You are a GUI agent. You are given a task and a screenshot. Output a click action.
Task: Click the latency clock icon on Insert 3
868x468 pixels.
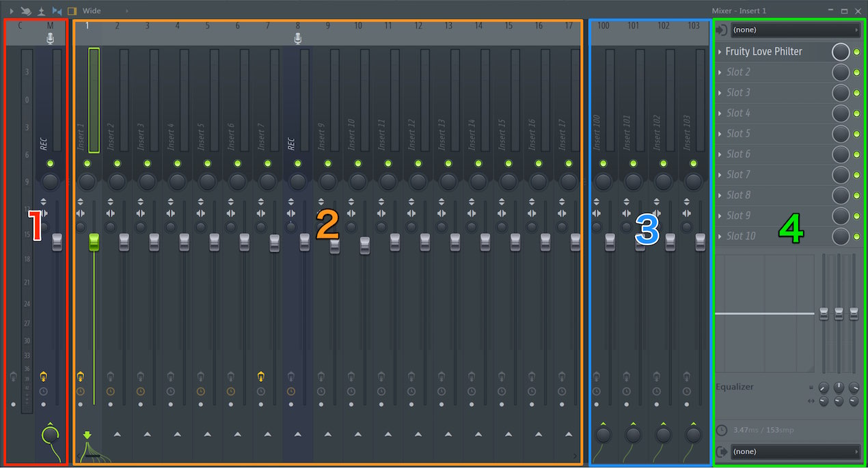(140, 391)
